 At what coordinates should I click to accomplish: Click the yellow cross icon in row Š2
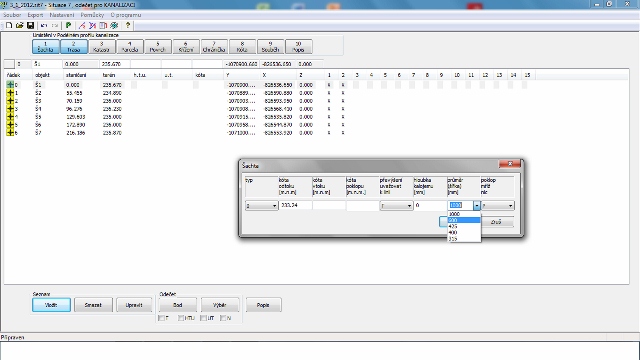tap(10, 93)
